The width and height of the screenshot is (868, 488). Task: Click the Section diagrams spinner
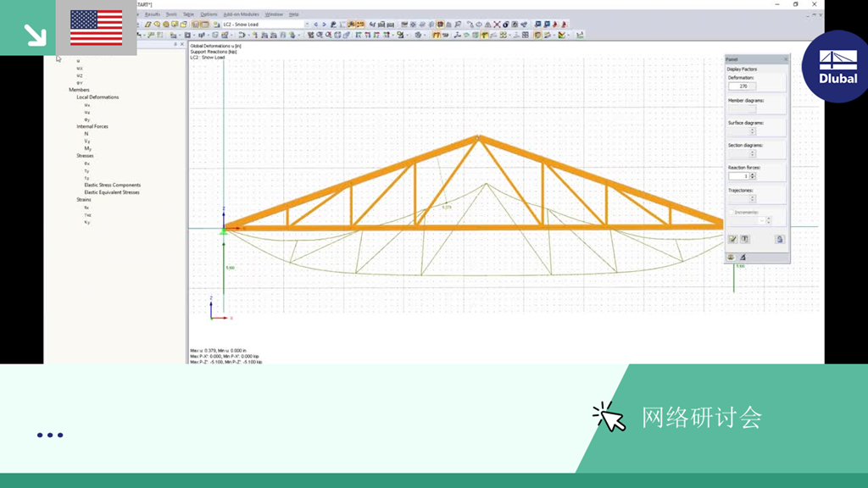pyautogui.click(x=753, y=153)
